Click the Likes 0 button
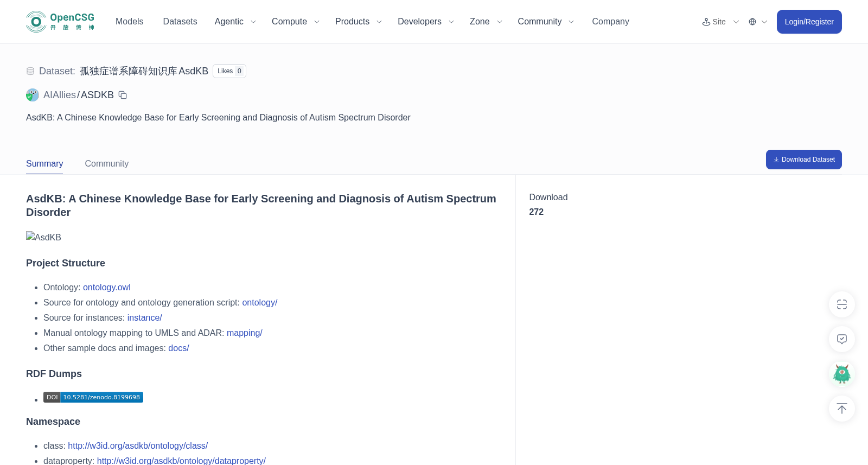Screen dimensions: 868x465 pyautogui.click(x=229, y=71)
